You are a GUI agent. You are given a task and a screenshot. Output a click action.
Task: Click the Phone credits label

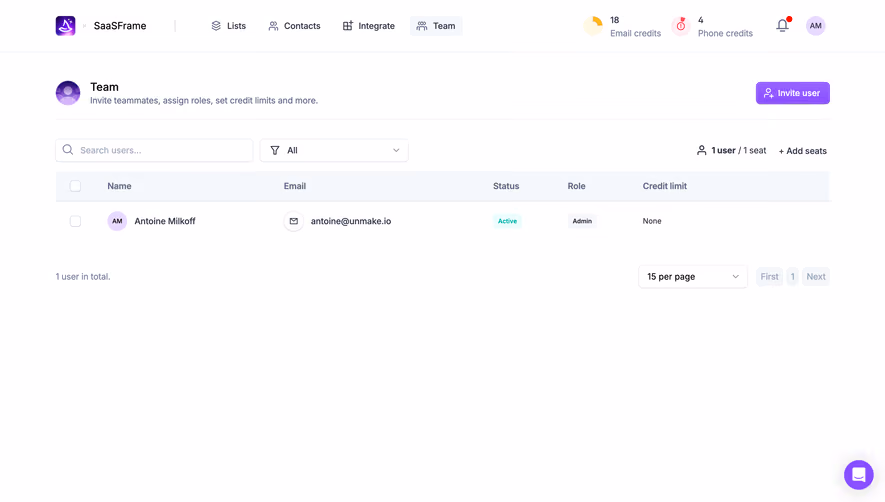click(725, 33)
